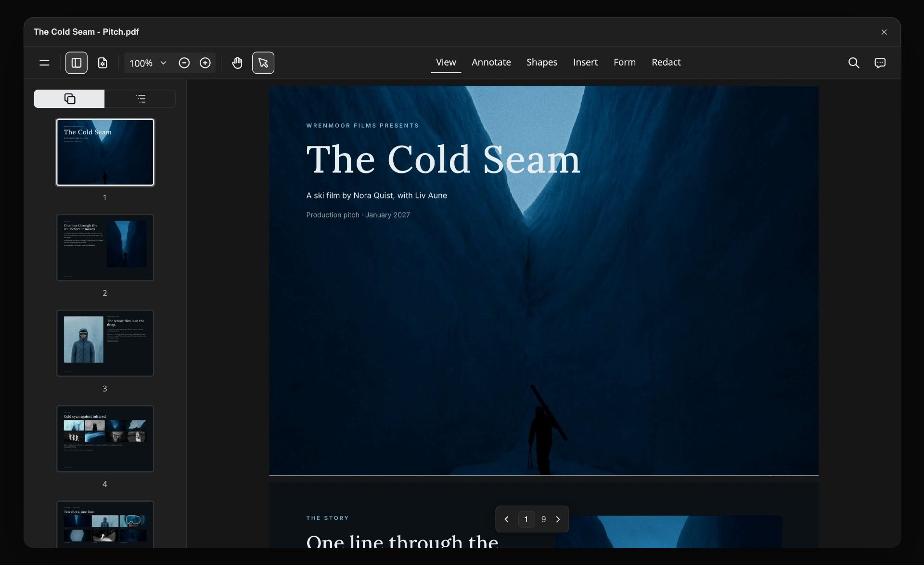Switch to the Annotate tab

tap(491, 62)
